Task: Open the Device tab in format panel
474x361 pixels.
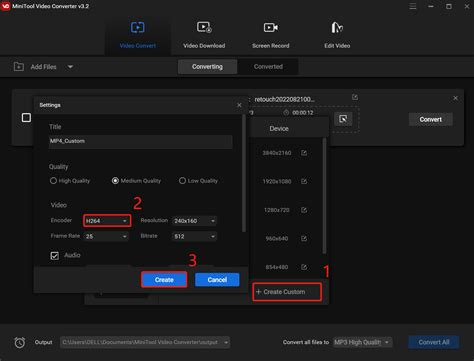Action: (x=279, y=129)
